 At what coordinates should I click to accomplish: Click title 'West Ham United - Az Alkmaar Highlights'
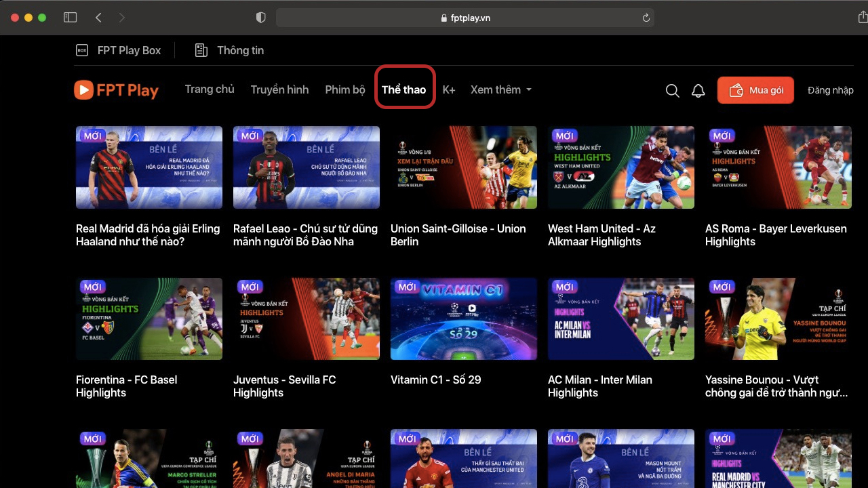601,235
